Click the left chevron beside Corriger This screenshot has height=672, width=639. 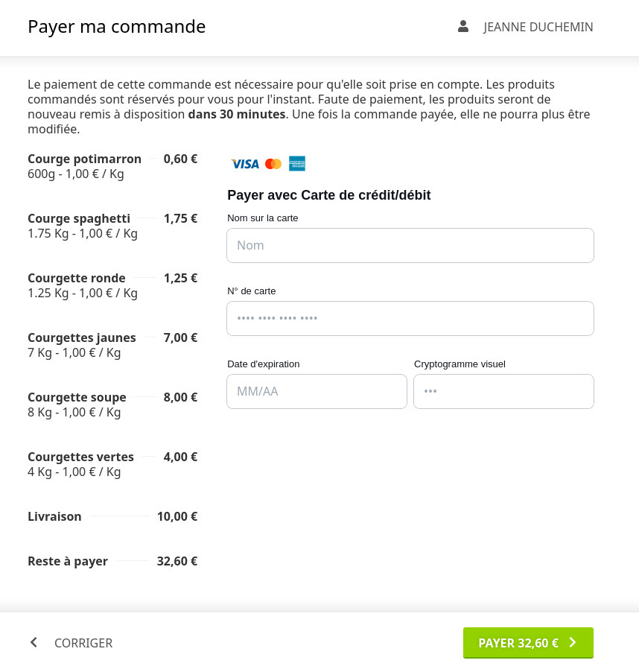[x=34, y=642]
